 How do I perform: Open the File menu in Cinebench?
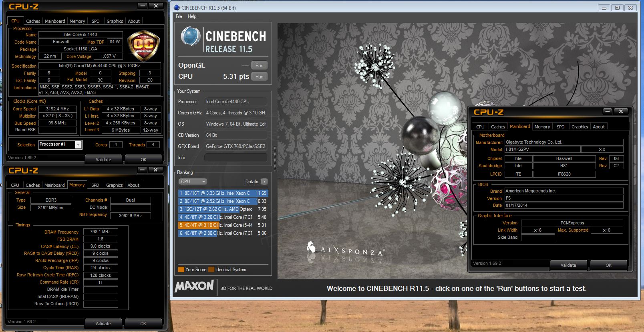point(179,16)
